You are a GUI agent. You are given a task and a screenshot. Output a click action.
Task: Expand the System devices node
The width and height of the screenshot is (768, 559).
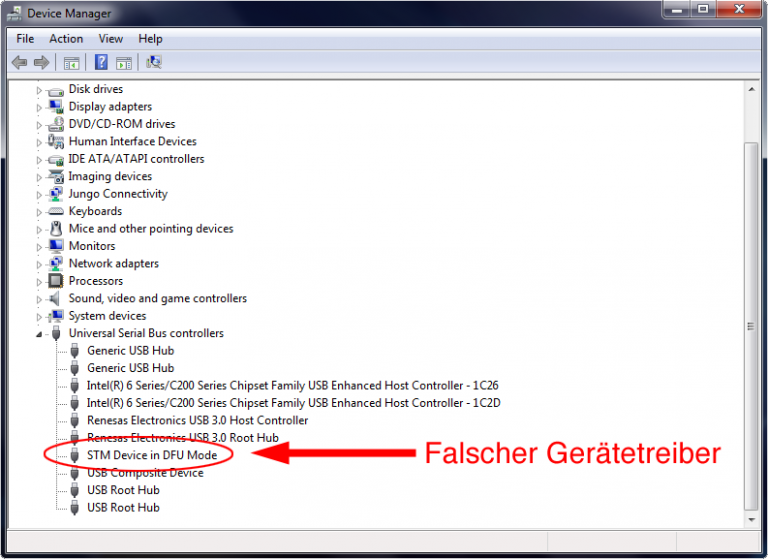click(39, 317)
